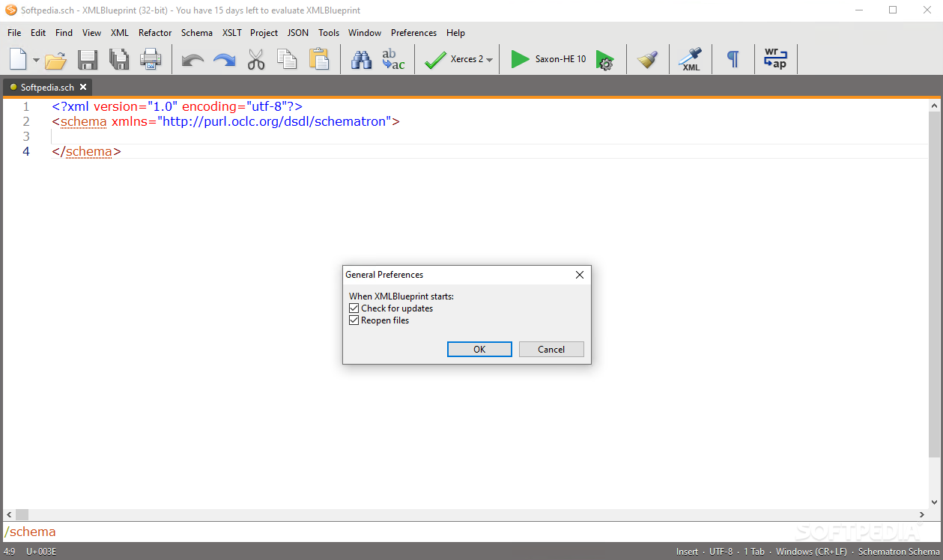Click the XML dropper icon
The width and height of the screenshot is (943, 560).
690,60
